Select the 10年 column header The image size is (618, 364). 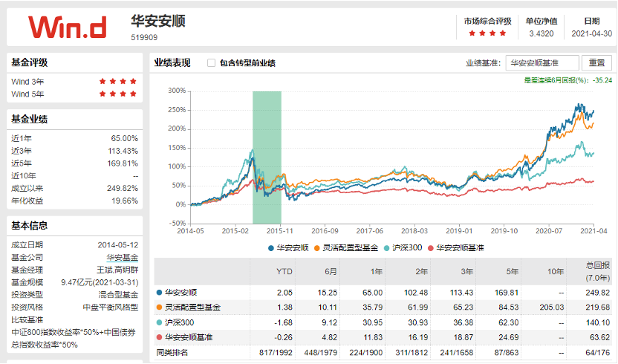[556, 271]
